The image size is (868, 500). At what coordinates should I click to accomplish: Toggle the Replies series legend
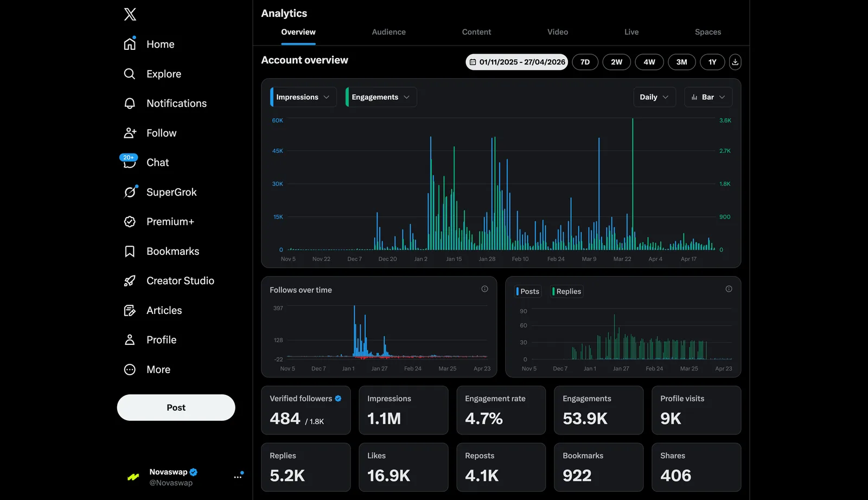[567, 291]
